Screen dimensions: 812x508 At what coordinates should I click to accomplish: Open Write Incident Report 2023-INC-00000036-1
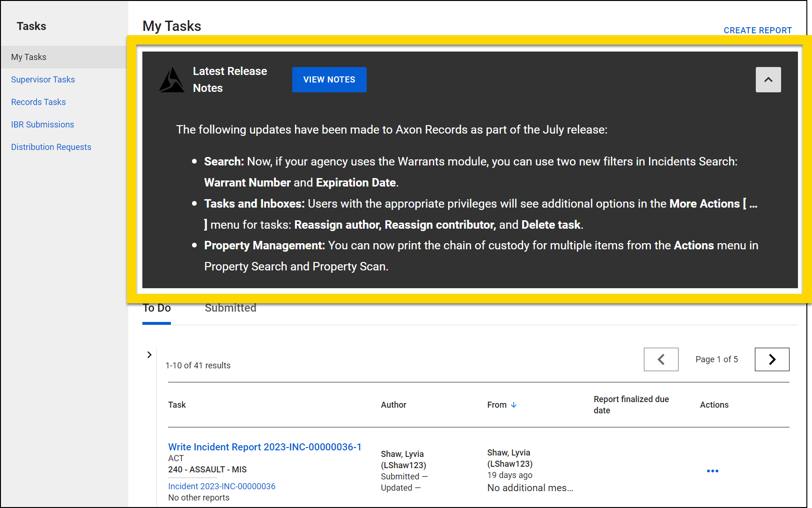coord(265,447)
